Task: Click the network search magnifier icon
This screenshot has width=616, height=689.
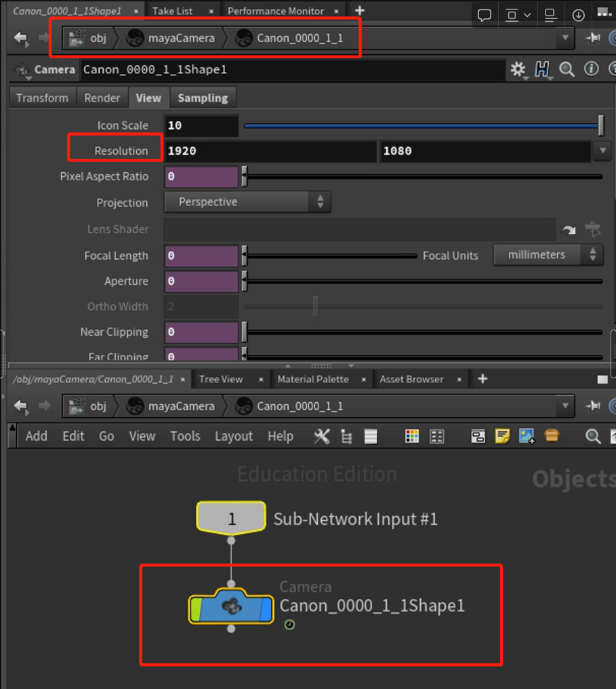Action: click(x=593, y=436)
